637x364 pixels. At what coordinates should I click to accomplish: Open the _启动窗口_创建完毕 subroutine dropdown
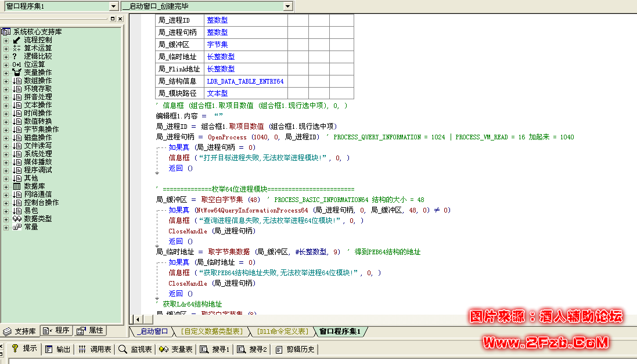[x=287, y=6]
